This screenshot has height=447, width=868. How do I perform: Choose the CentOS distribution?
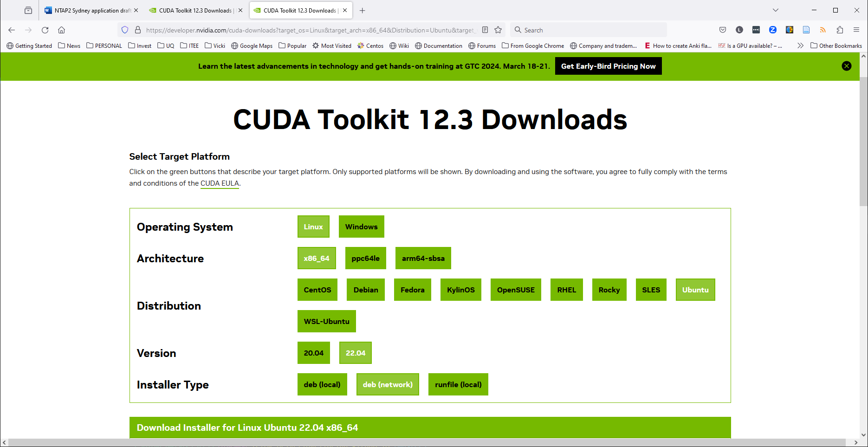317,290
